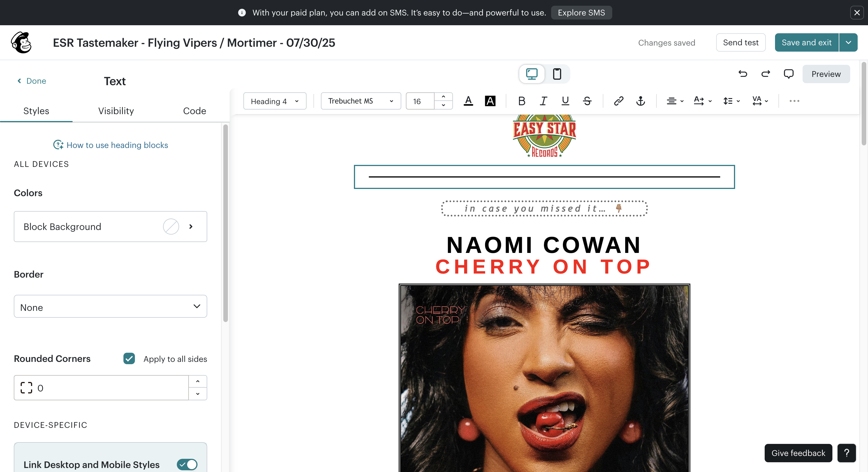This screenshot has width=868, height=472.
Task: Click the Mailchimp logo icon
Action: 21,42
